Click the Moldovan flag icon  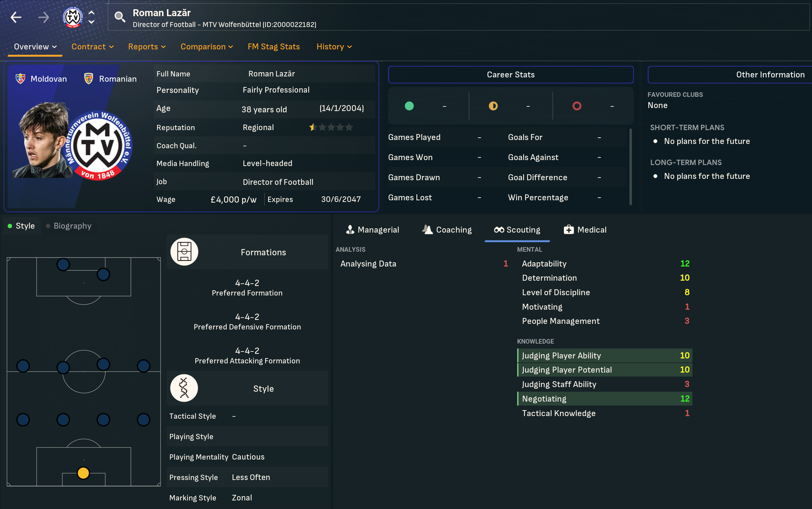pyautogui.click(x=20, y=79)
